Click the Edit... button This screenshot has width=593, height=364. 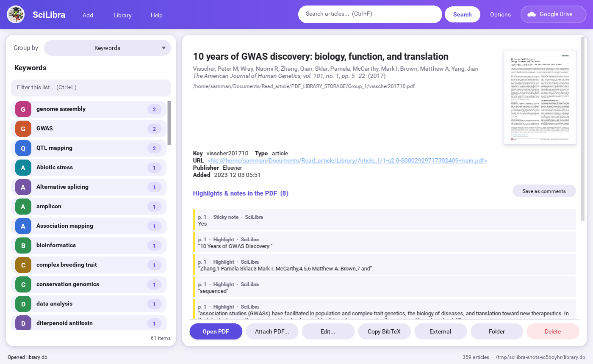point(328,331)
